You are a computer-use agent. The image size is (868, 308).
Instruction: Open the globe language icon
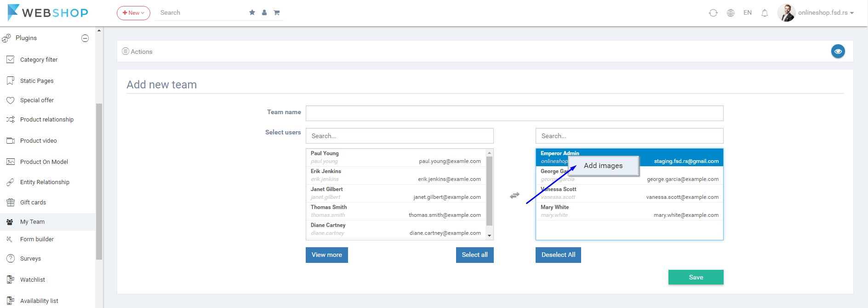[x=731, y=13]
